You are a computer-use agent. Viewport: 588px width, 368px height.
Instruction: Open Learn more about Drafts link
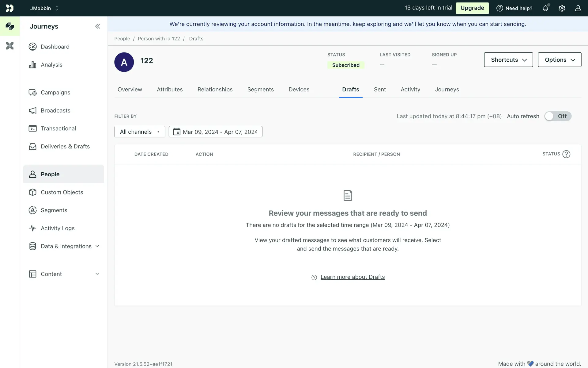point(352,277)
